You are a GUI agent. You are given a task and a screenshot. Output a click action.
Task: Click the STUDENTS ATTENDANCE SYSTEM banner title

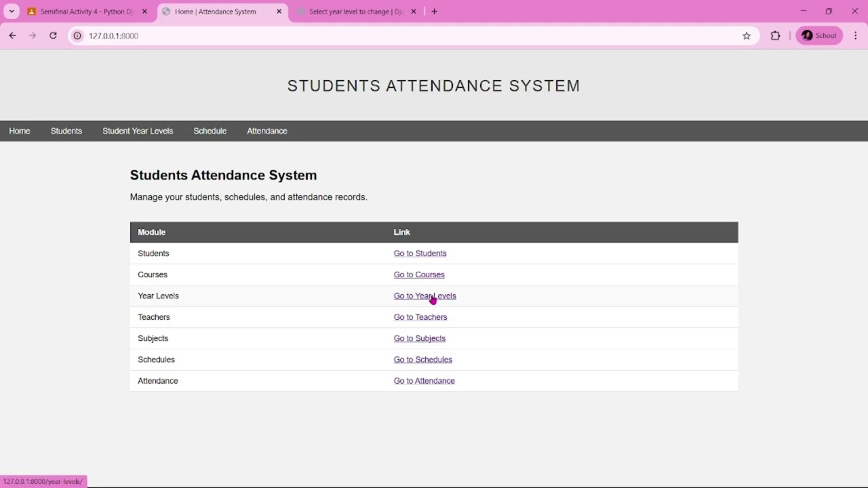point(434,86)
